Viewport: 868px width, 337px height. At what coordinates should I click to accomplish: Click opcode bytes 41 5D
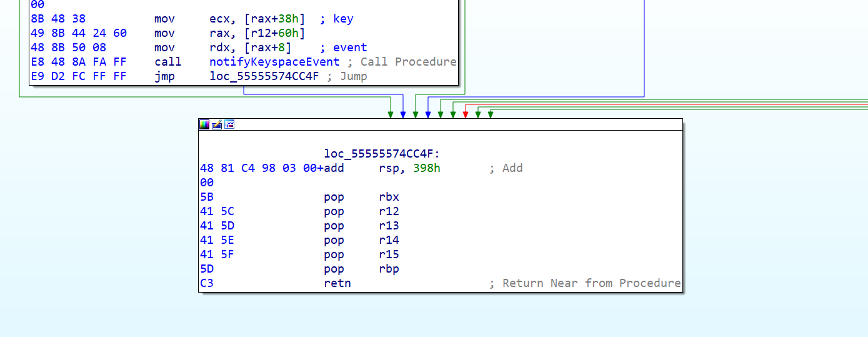point(217,226)
